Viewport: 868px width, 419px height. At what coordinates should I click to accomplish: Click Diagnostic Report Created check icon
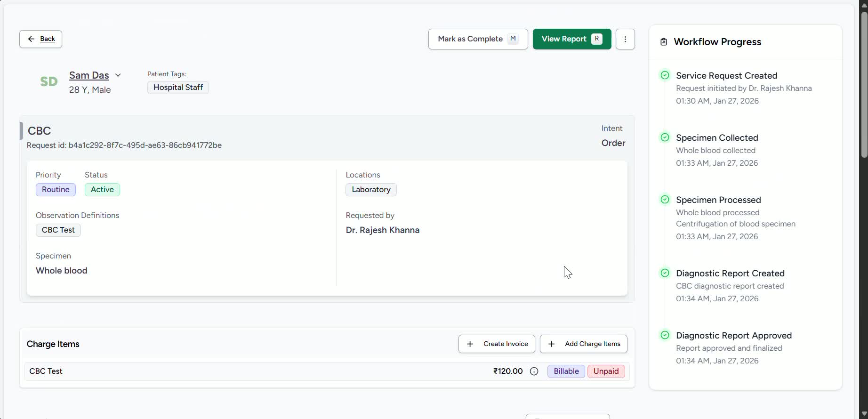665,273
